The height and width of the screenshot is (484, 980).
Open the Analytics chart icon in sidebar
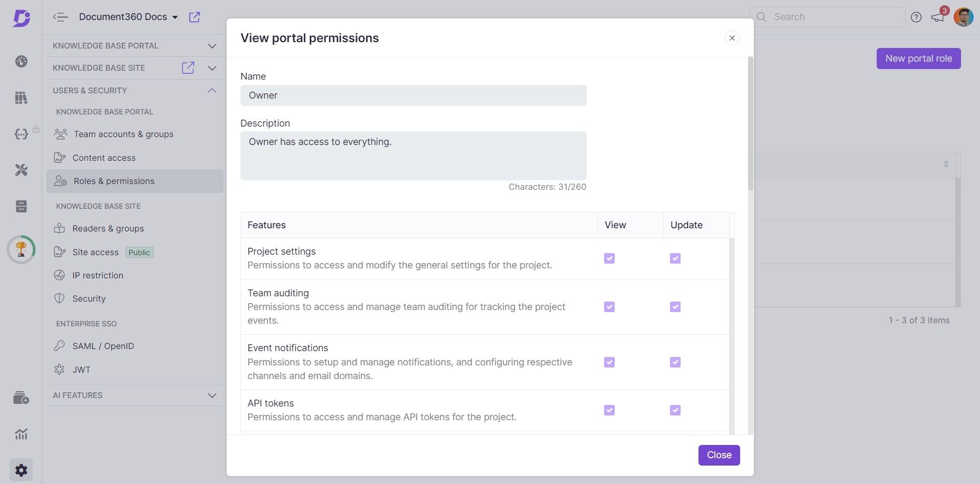21,434
